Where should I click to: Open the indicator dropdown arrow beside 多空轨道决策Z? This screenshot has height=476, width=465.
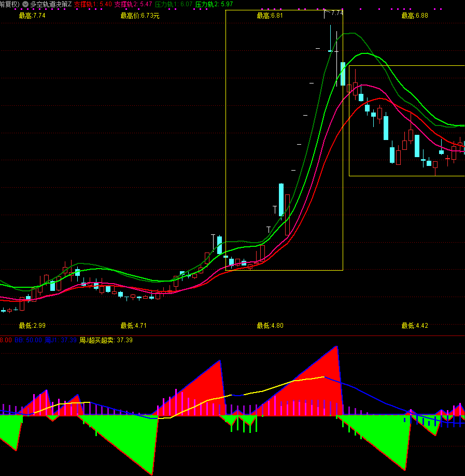(x=25, y=4)
